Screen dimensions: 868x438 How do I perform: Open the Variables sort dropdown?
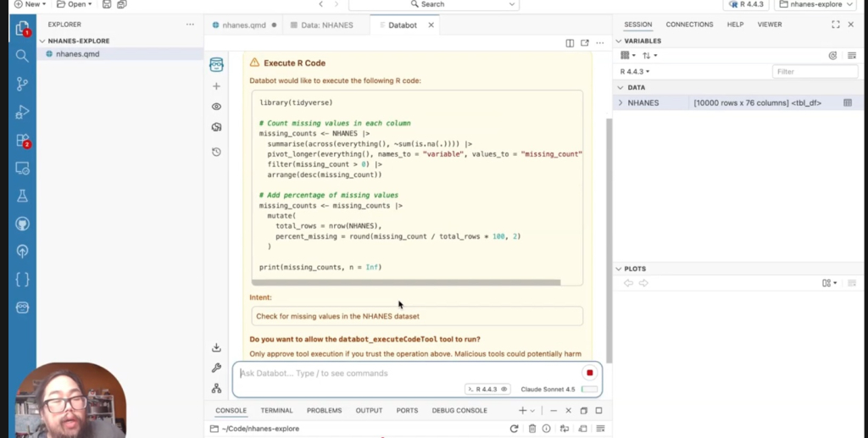click(649, 55)
